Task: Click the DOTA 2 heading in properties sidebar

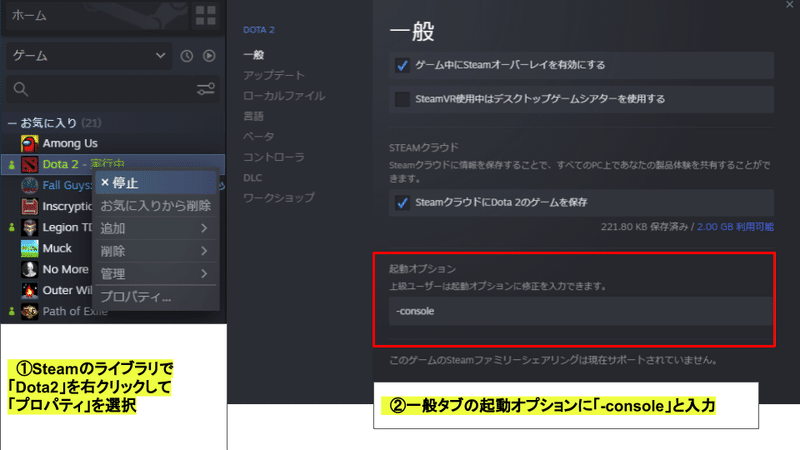Action: coord(259,30)
